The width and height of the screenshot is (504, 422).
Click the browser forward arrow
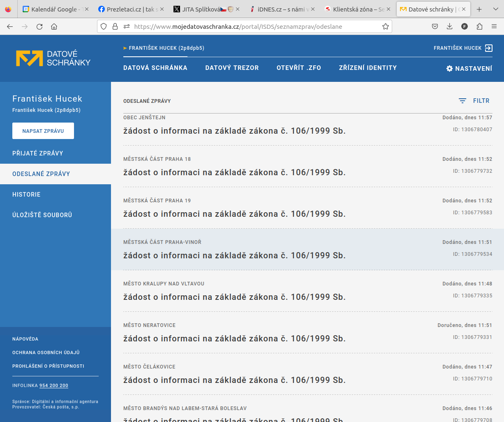(x=25, y=26)
